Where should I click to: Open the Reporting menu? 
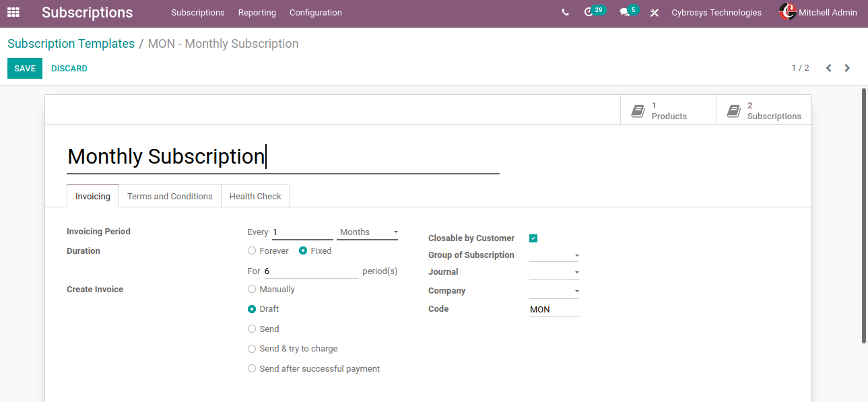[257, 13]
